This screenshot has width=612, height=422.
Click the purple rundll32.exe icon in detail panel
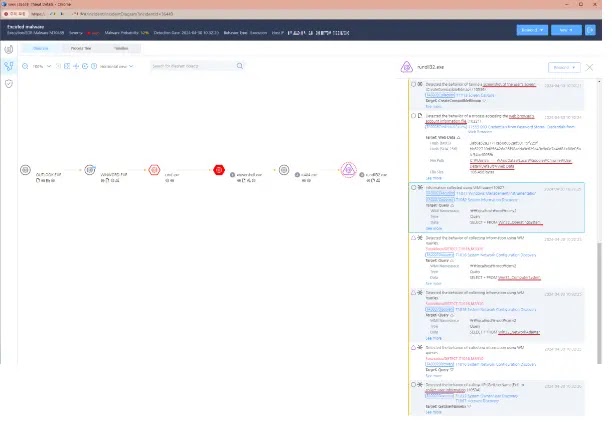click(x=407, y=67)
